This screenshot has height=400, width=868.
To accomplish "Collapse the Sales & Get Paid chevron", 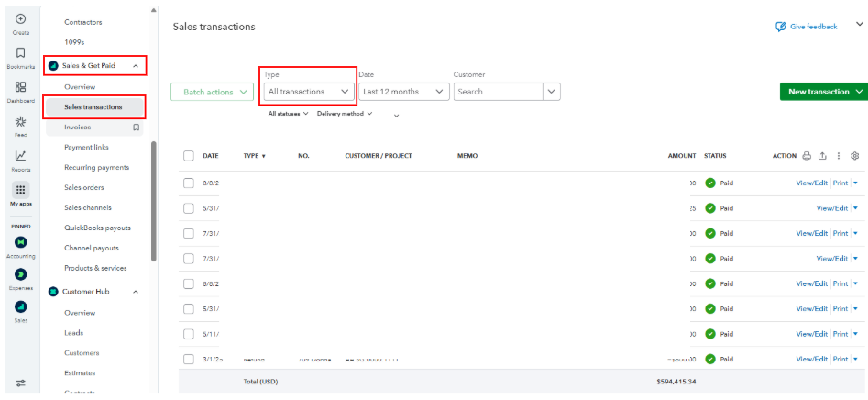I will pyautogui.click(x=136, y=66).
